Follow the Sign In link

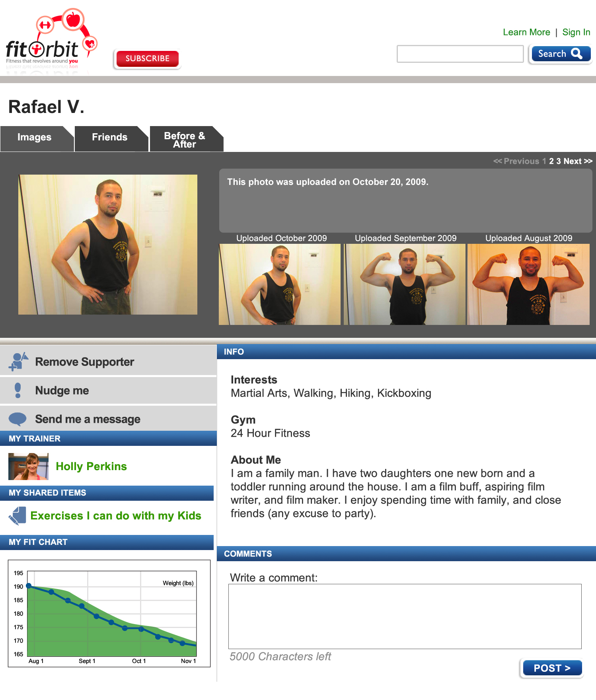[x=576, y=32]
